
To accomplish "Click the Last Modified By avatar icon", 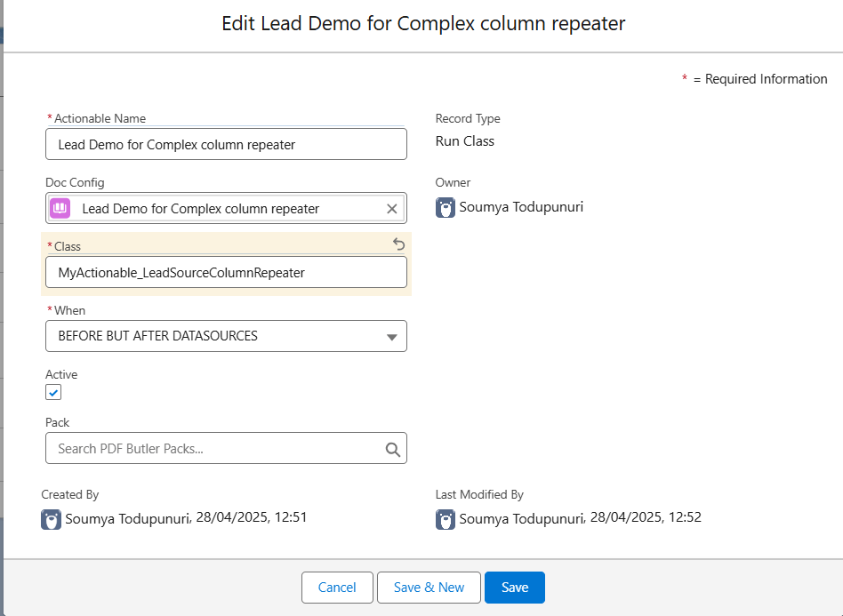I will (x=446, y=520).
